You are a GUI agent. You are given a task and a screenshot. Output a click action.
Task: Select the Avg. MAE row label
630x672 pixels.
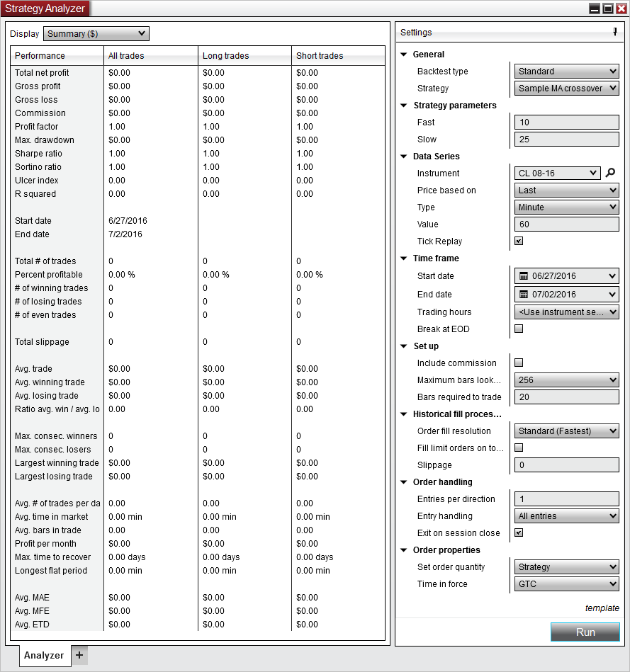32,598
